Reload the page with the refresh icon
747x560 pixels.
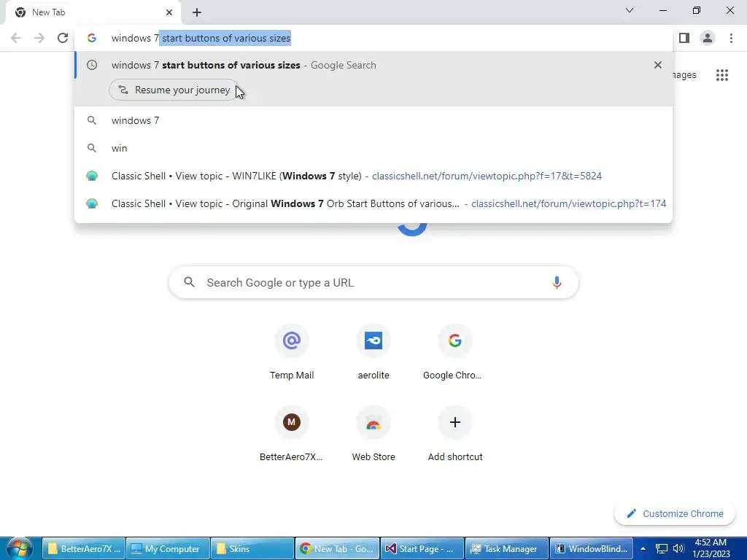click(63, 38)
